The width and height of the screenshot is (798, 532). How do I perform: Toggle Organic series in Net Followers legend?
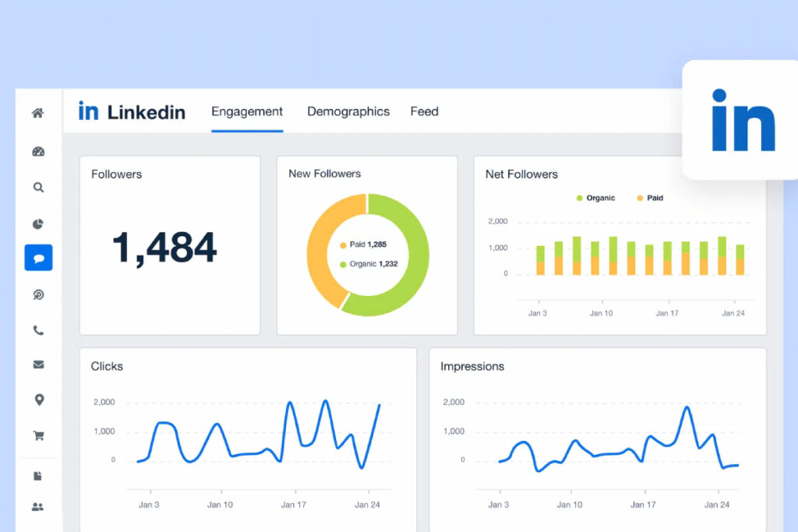coord(595,198)
